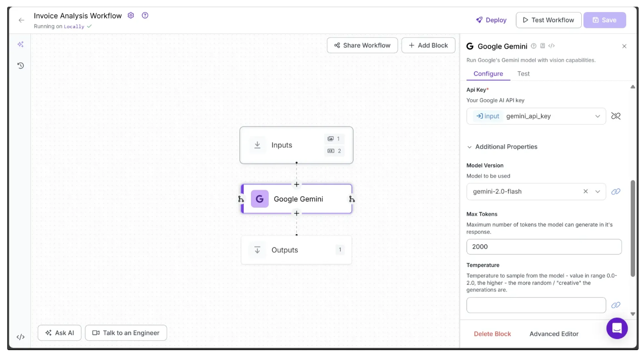Switch to the Configure tab
644x355 pixels.
[488, 74]
